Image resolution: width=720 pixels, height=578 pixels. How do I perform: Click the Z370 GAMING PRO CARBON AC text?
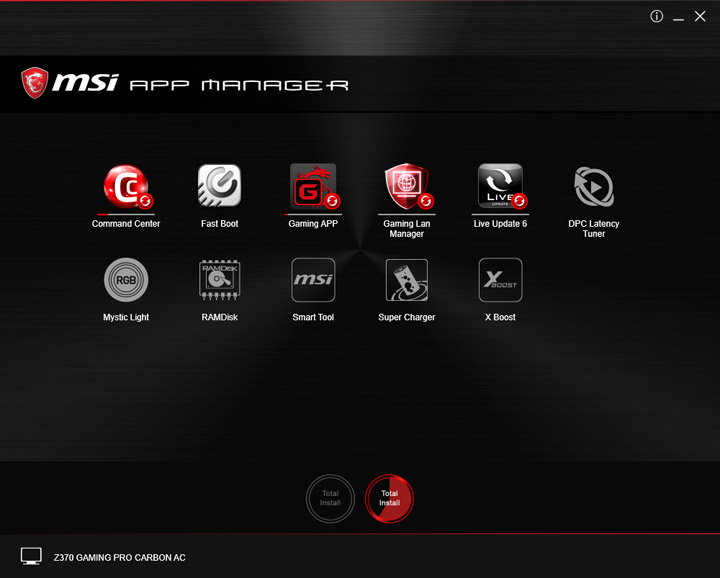pyautogui.click(x=119, y=558)
